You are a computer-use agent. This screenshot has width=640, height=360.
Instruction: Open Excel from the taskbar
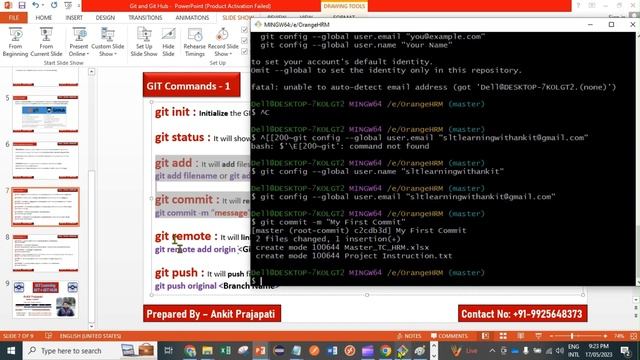coord(226,351)
